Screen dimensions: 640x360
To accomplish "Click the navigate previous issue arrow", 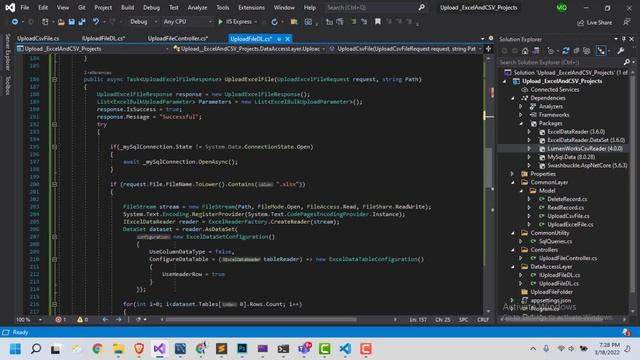I will (x=105, y=320).
